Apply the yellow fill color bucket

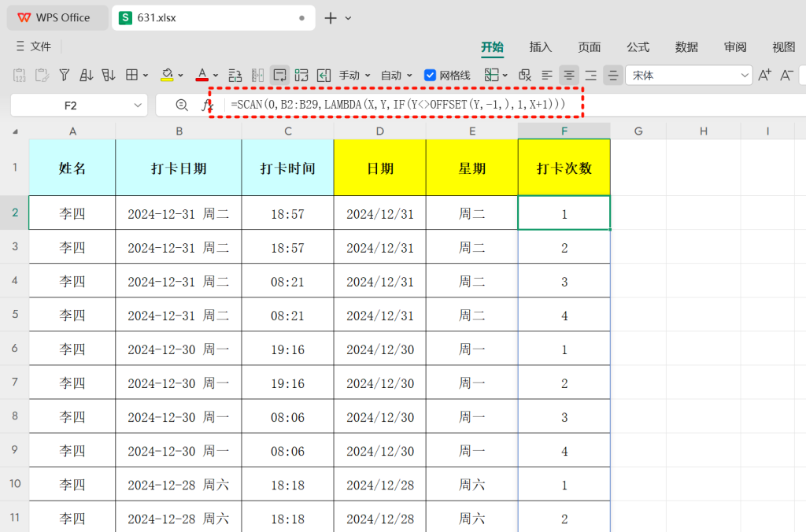(167, 76)
